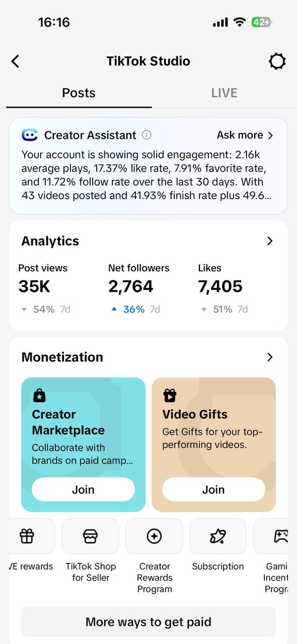Tap the More ways to get paid button
The image size is (297, 644).
click(148, 622)
